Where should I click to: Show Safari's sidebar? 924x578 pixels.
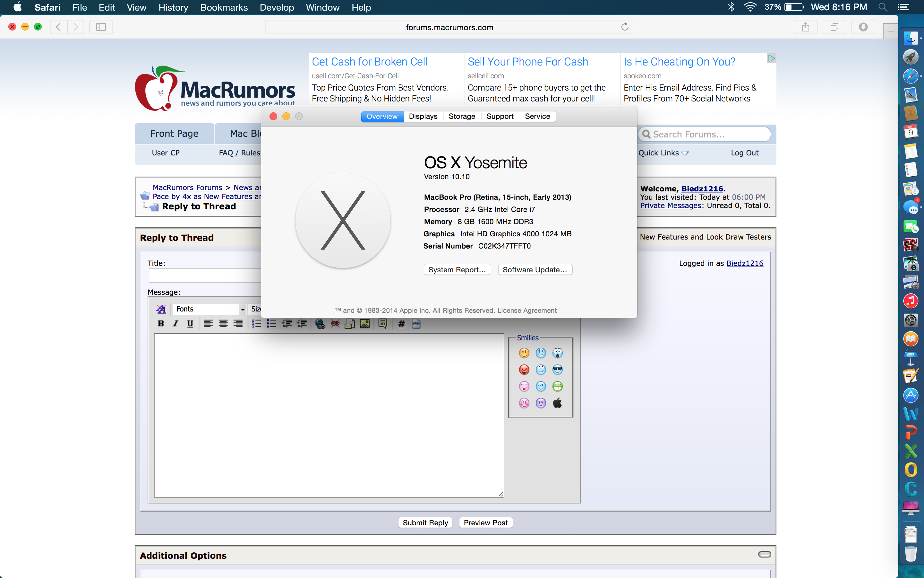pos(101,27)
